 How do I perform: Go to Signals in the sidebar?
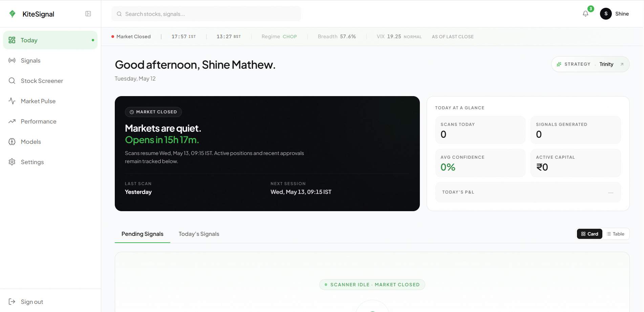pos(50,61)
